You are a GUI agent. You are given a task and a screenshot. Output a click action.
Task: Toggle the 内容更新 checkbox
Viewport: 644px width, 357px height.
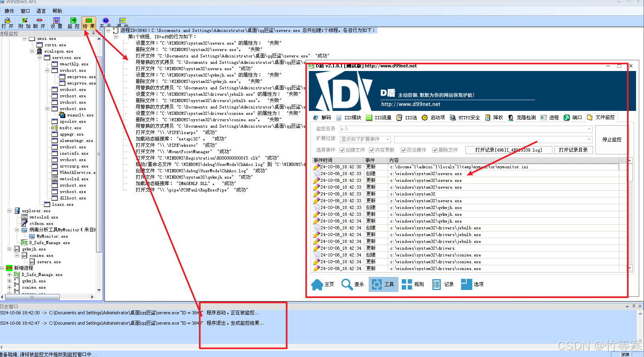(x=371, y=150)
